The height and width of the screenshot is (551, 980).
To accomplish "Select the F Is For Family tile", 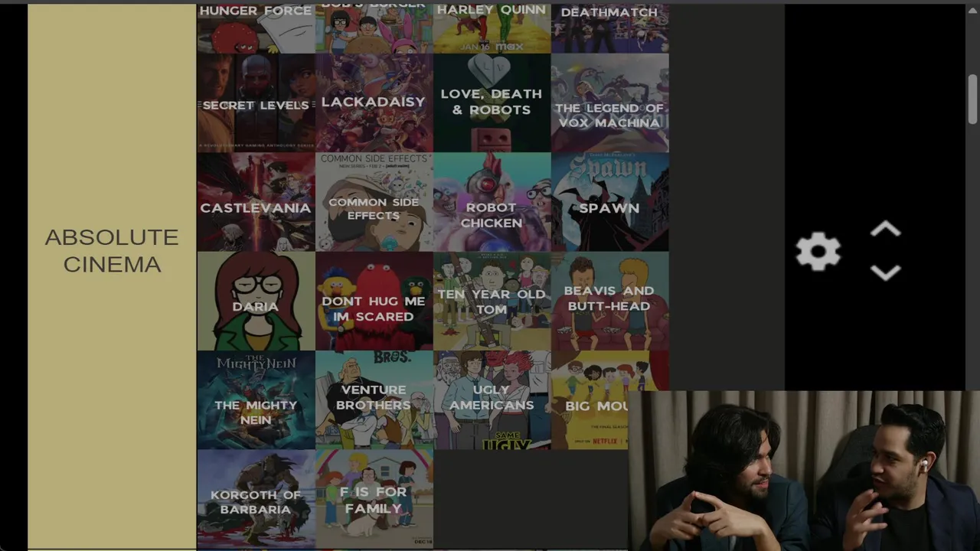I will [x=374, y=499].
